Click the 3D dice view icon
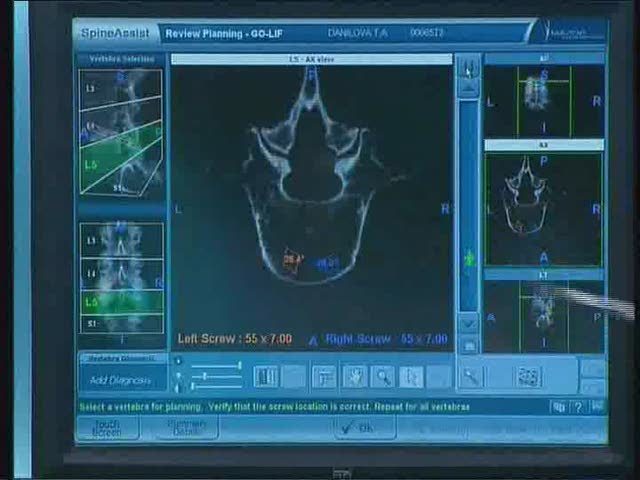640x480 pixels. pos(528,376)
